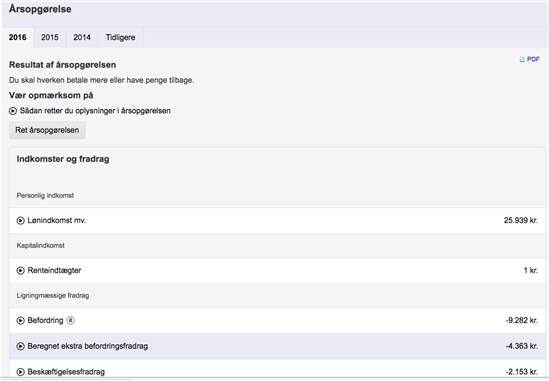The height and width of the screenshot is (381, 549).
Task: Open 'Sådan retter du oplysninger' arrow icon
Action: coord(13,111)
